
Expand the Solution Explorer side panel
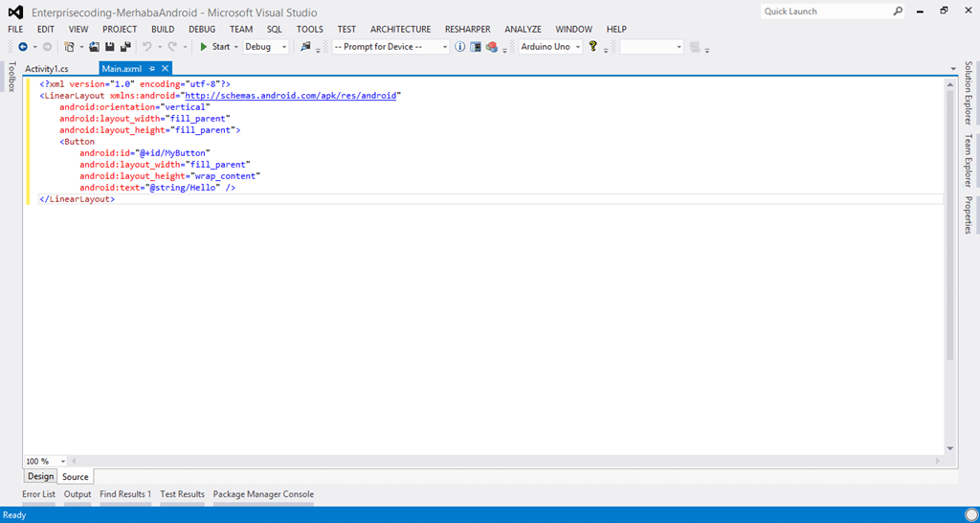pyautogui.click(x=969, y=93)
